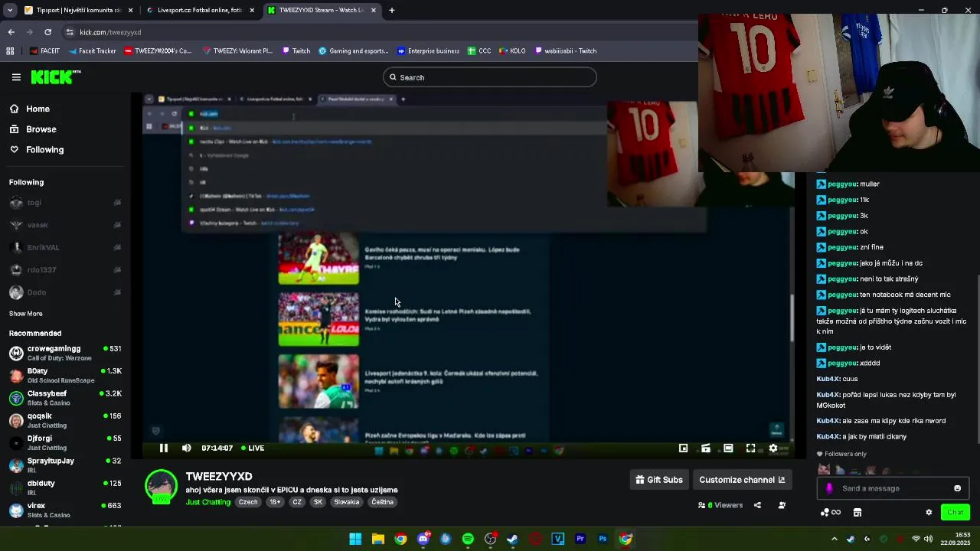Show hidden system tray icons
This screenshot has width=980, height=551.
pos(834,539)
